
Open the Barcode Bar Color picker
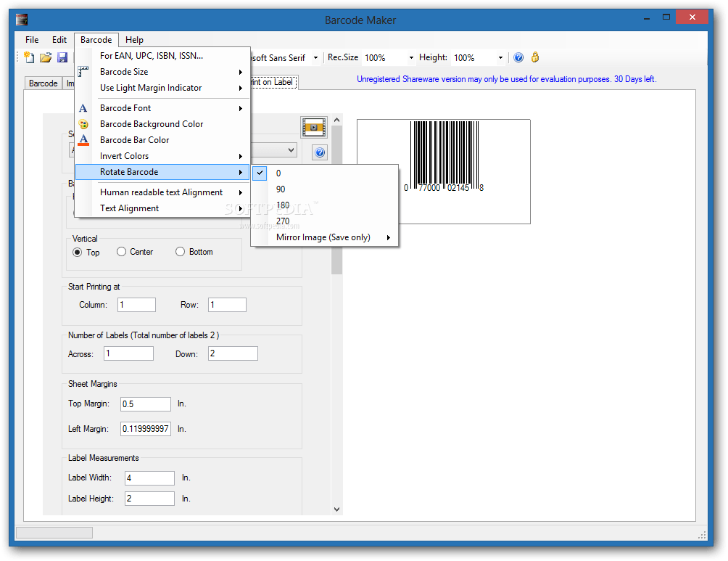(138, 139)
